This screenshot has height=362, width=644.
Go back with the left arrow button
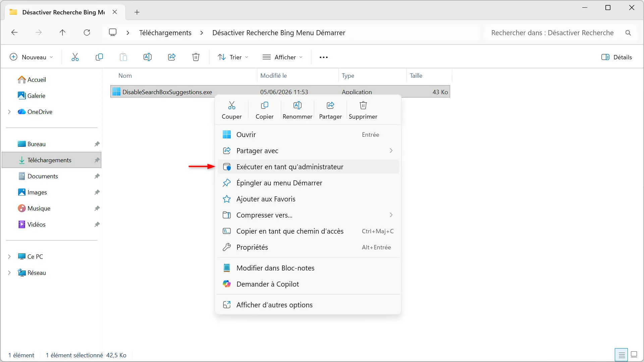tap(14, 33)
